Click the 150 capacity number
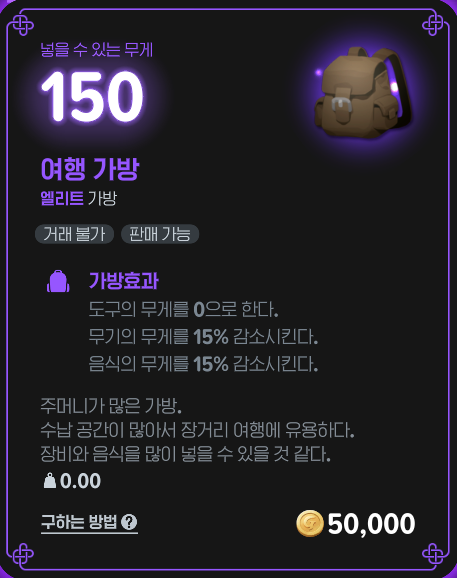The width and height of the screenshot is (457, 578). [92, 96]
